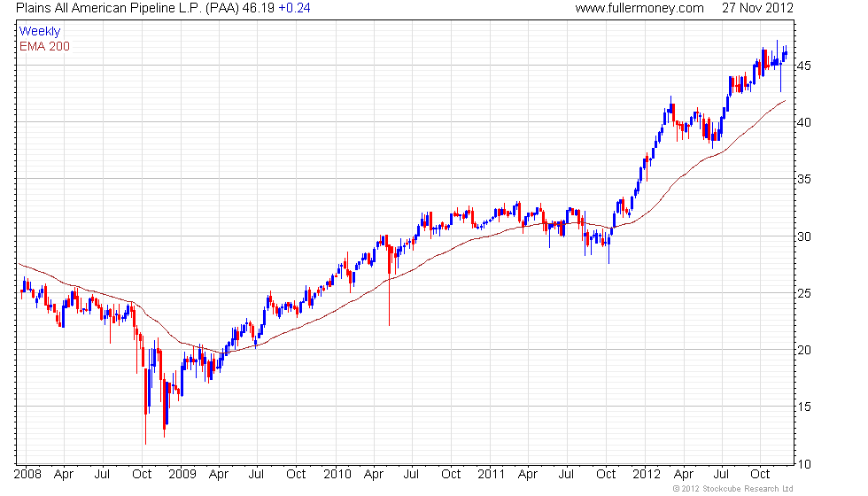This screenshot has width=868, height=496.
Task: Click the '25' price axis label
Action: pyautogui.click(x=804, y=293)
